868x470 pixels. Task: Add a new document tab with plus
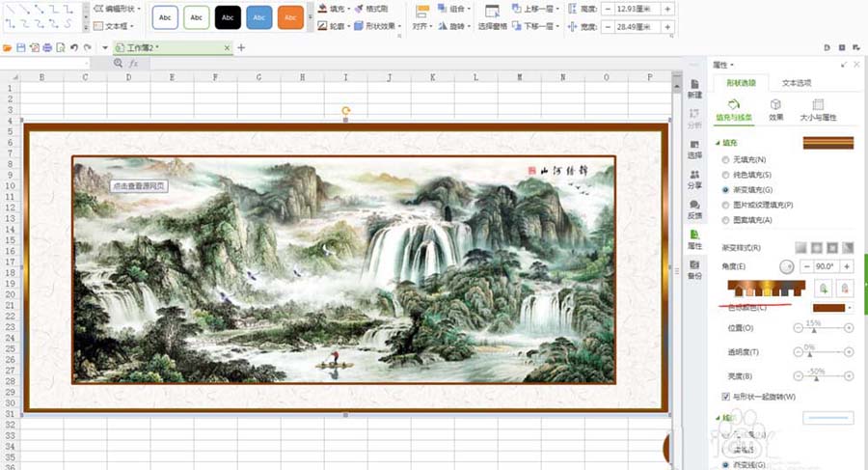coord(241,48)
